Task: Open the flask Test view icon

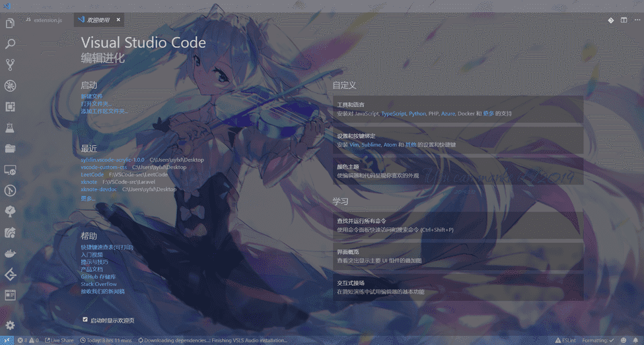Action: tap(10, 127)
